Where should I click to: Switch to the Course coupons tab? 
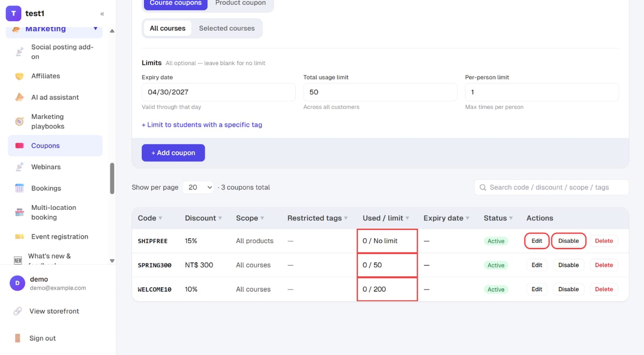pyautogui.click(x=175, y=4)
